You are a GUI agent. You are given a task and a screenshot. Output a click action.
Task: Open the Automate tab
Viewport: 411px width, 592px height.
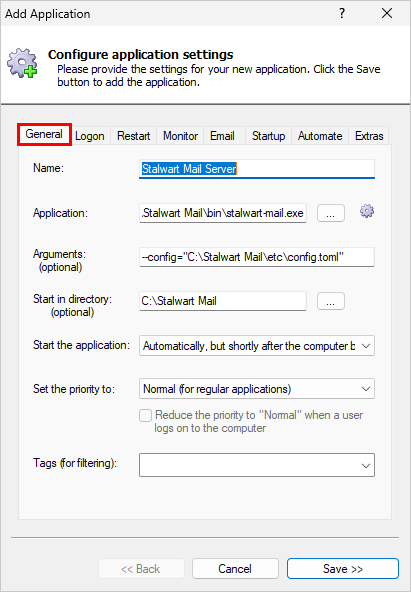[320, 136]
